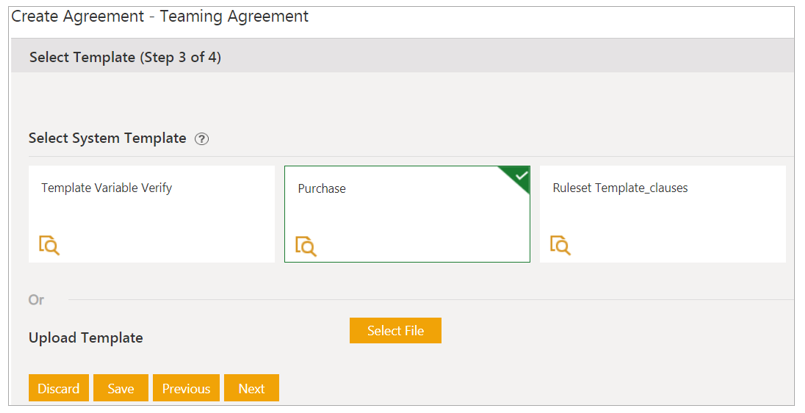Go back with the Previous button
The width and height of the screenshot is (805, 413).
tap(186, 388)
